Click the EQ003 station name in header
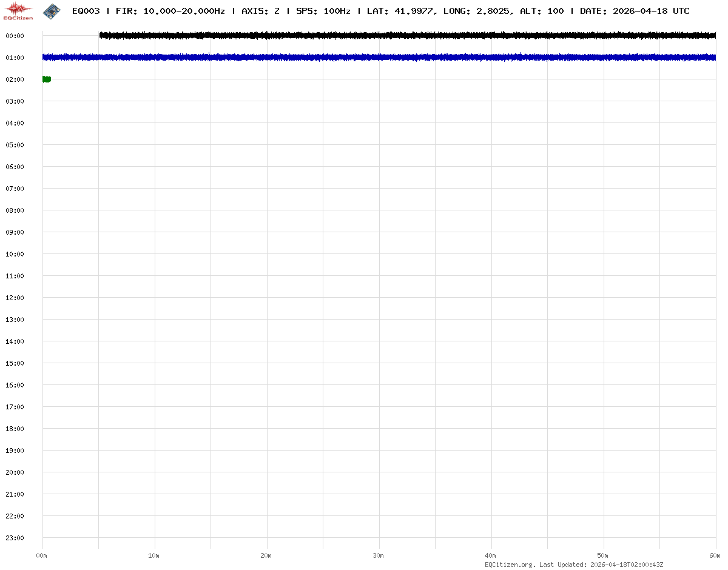The height and width of the screenshot is (570, 728). pos(86,11)
